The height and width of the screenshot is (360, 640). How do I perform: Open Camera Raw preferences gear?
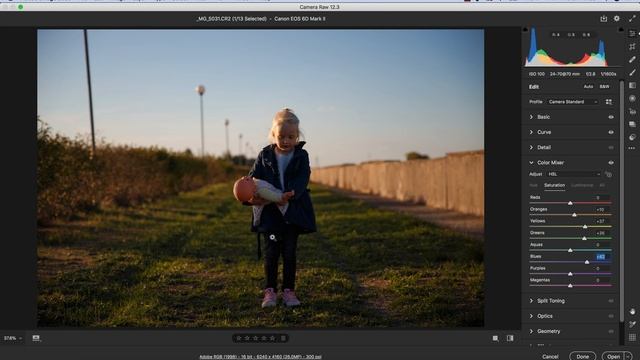(617, 18)
